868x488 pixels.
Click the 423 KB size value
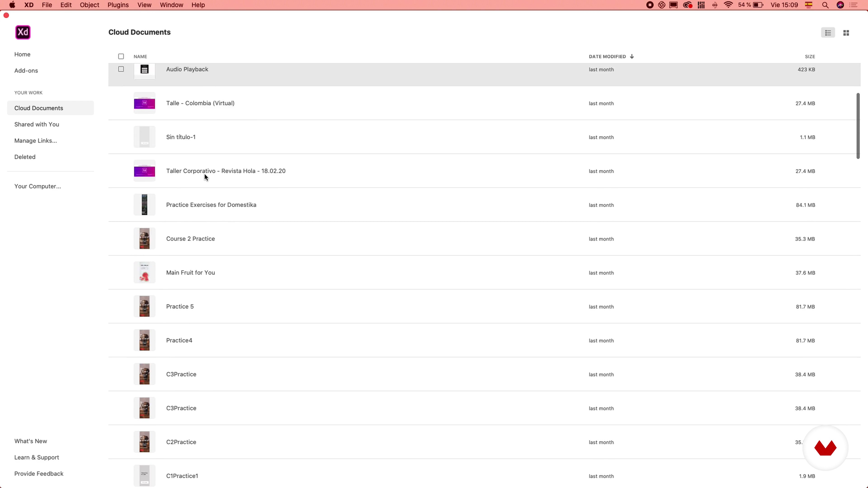(x=806, y=69)
